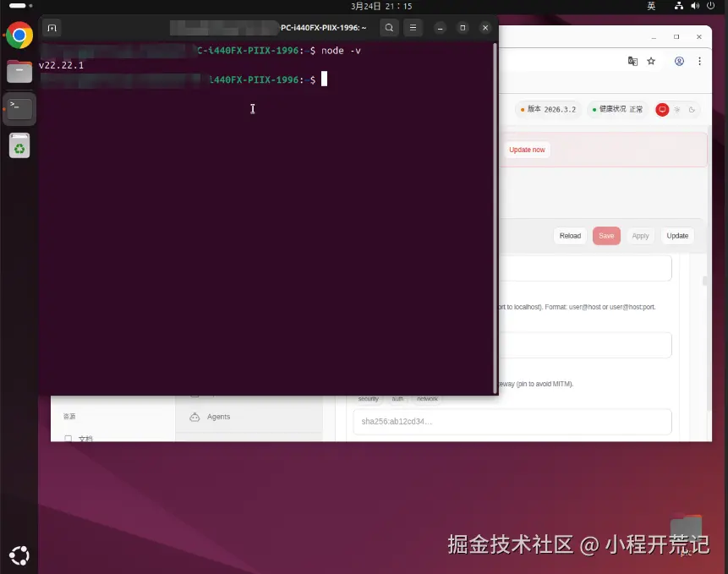Click the v22.22.1 output in terminal

tap(61, 65)
